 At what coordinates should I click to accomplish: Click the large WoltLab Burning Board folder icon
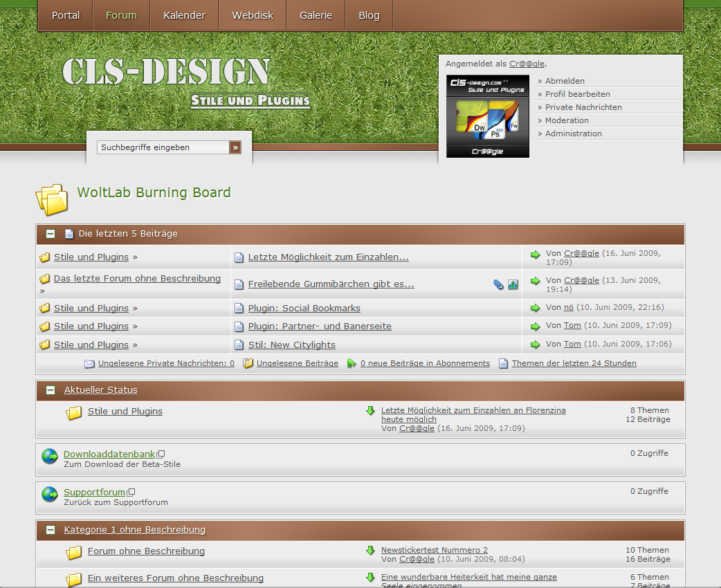point(52,199)
